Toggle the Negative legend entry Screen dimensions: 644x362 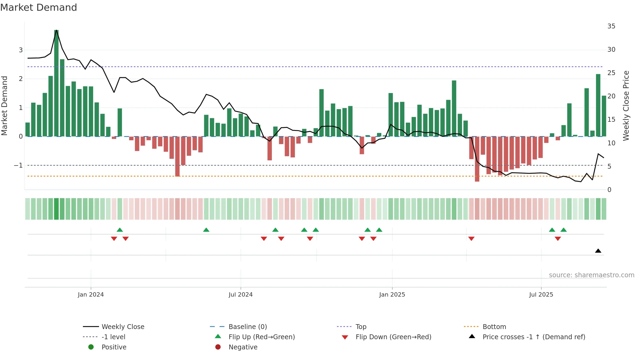point(236,347)
